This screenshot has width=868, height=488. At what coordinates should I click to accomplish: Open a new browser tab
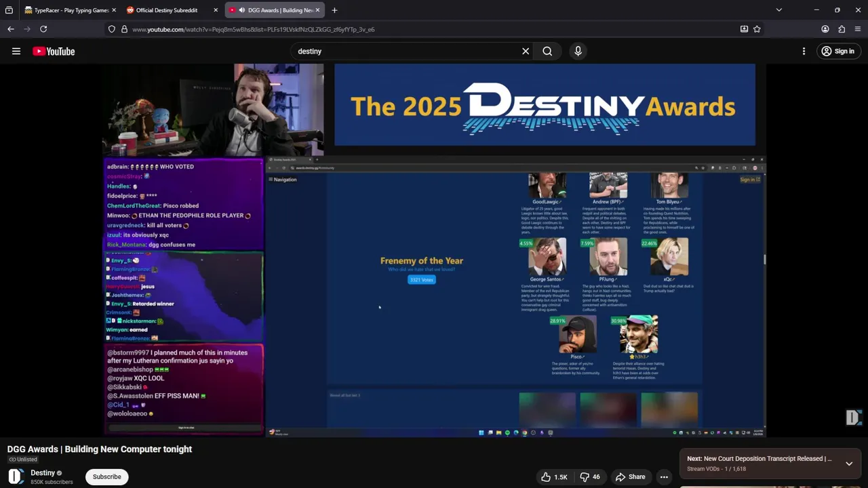[x=334, y=10]
